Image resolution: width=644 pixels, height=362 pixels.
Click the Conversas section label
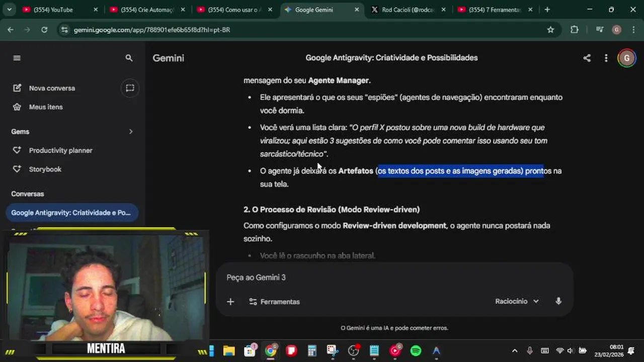(x=28, y=194)
